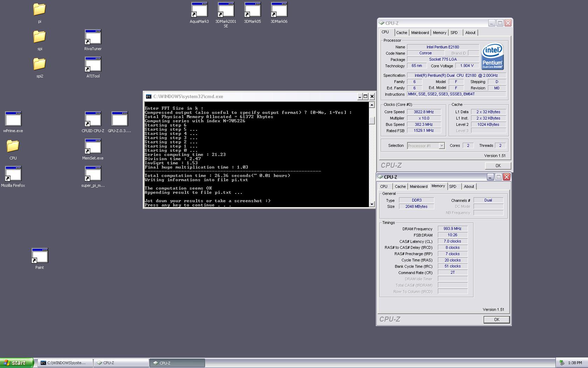Launch 3DMark05 shortcut
Screen dimensions: 588x368
(x=252, y=10)
